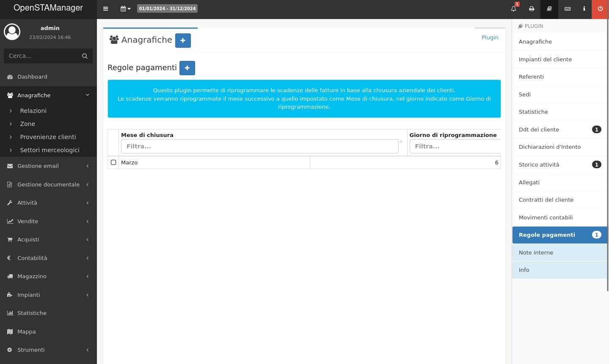Click the Plugin link at top right
This screenshot has height=364, width=609.
coord(490,37)
